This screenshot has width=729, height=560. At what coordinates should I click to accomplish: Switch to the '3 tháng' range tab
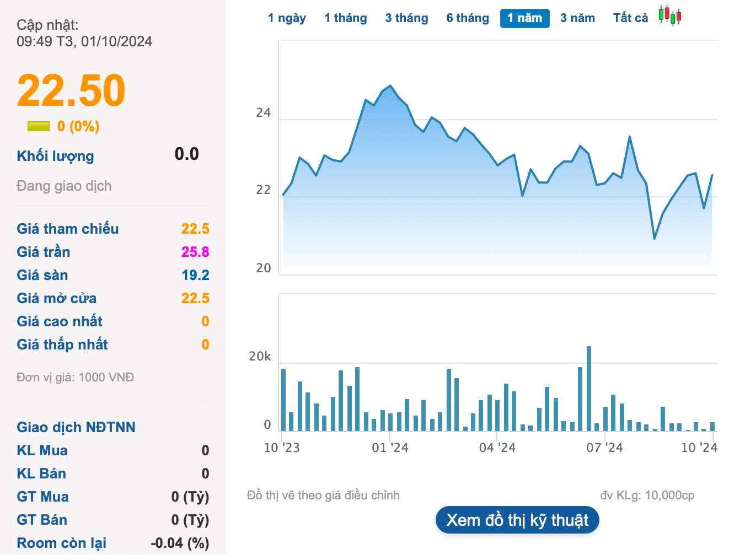(406, 18)
